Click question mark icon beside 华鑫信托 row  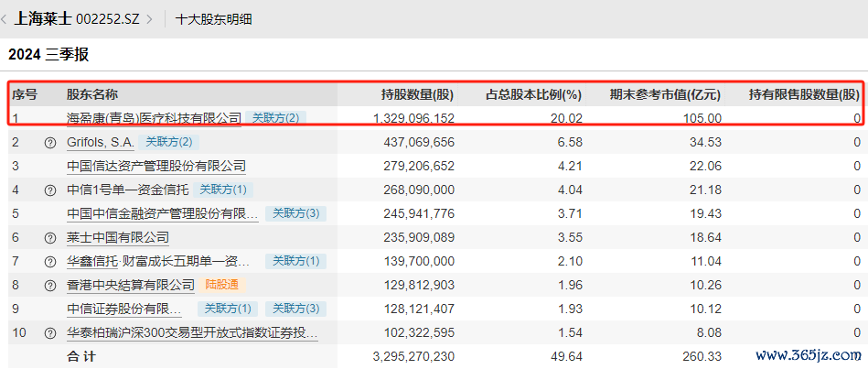click(49, 262)
